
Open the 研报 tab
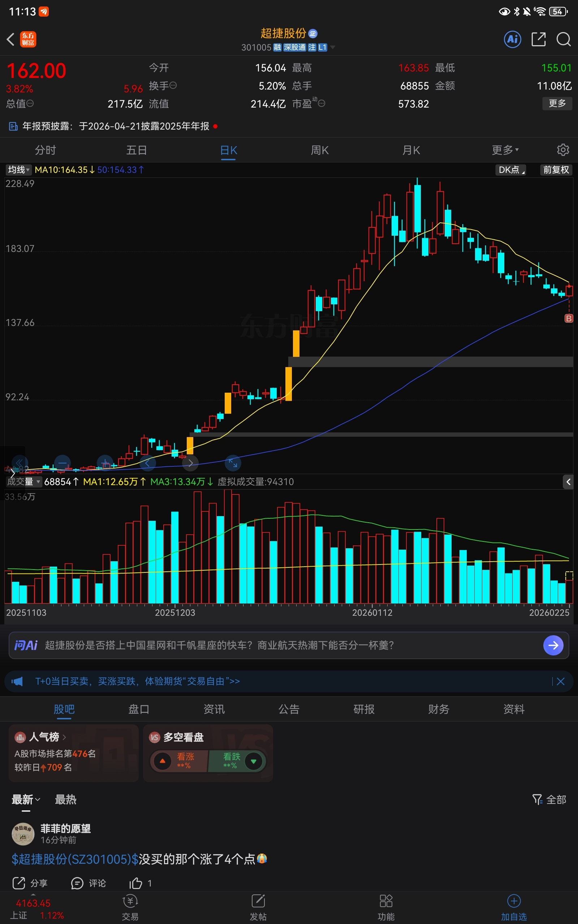(x=364, y=709)
